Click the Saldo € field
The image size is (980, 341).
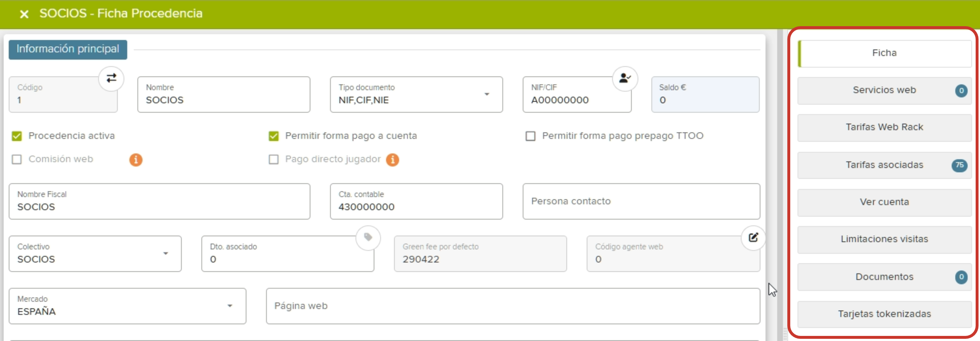pyautogui.click(x=705, y=95)
